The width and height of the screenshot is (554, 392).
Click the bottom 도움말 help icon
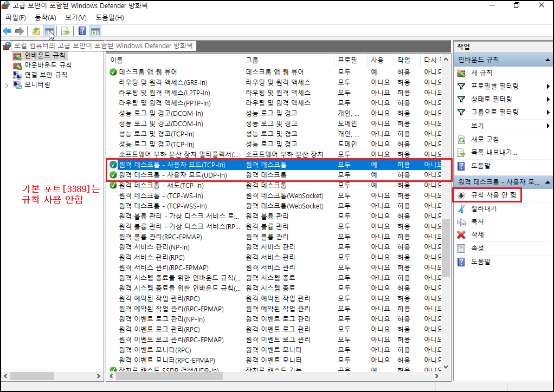461,262
